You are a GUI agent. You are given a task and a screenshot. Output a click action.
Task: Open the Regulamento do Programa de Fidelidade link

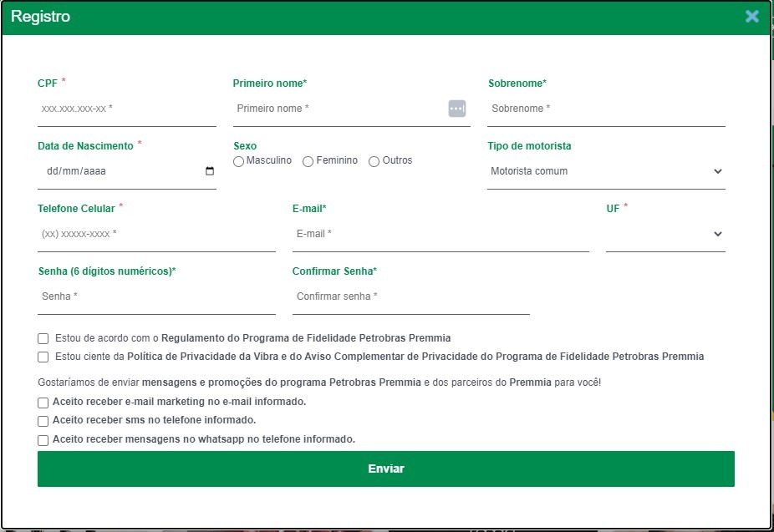[x=306, y=338]
